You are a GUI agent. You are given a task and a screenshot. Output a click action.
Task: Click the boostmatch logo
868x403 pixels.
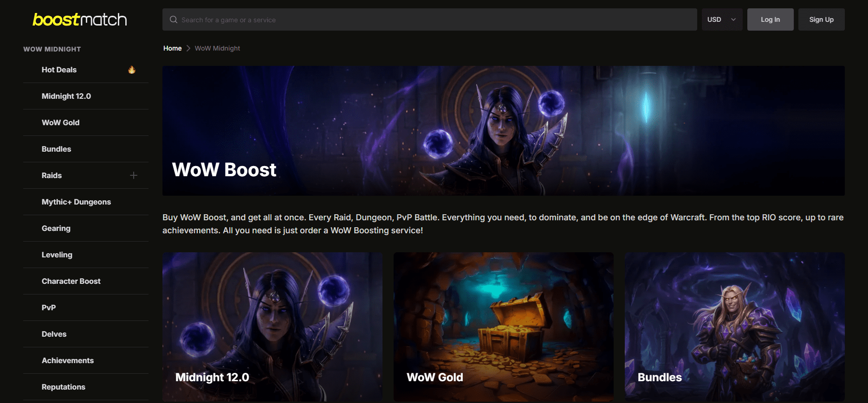pyautogui.click(x=79, y=19)
